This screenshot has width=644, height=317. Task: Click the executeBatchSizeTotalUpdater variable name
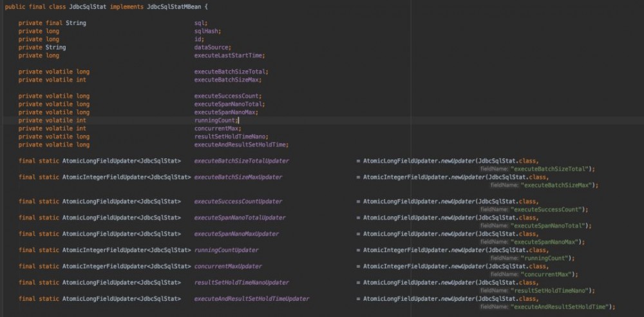pos(241,161)
